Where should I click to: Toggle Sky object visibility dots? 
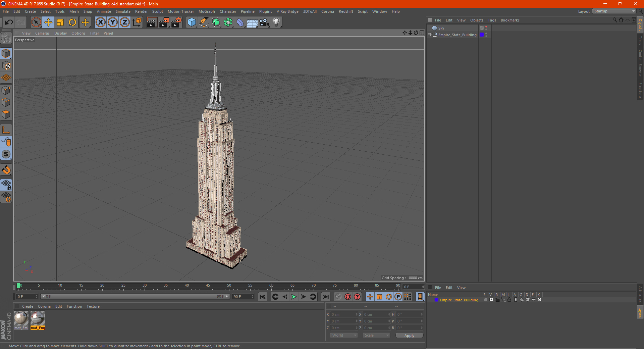click(x=486, y=28)
